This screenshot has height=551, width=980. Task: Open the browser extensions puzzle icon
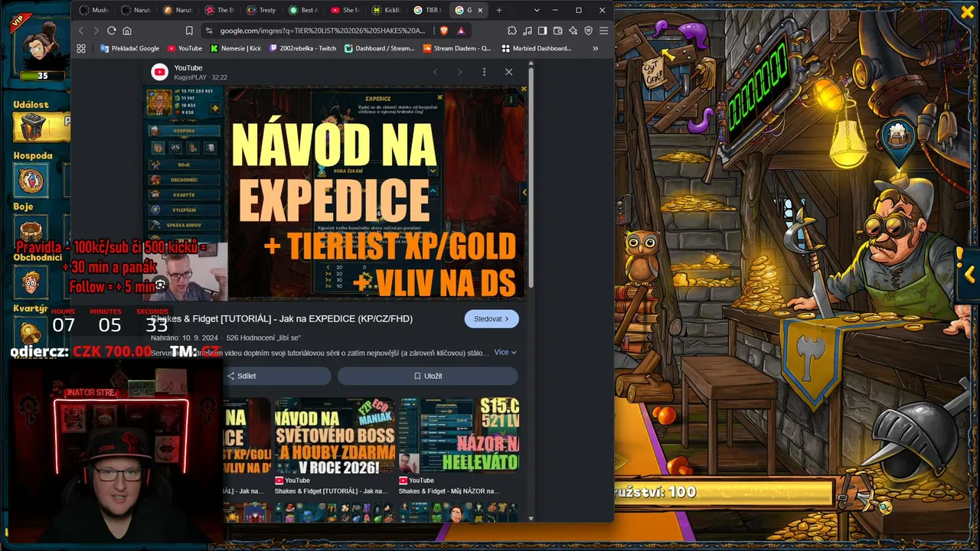click(512, 31)
